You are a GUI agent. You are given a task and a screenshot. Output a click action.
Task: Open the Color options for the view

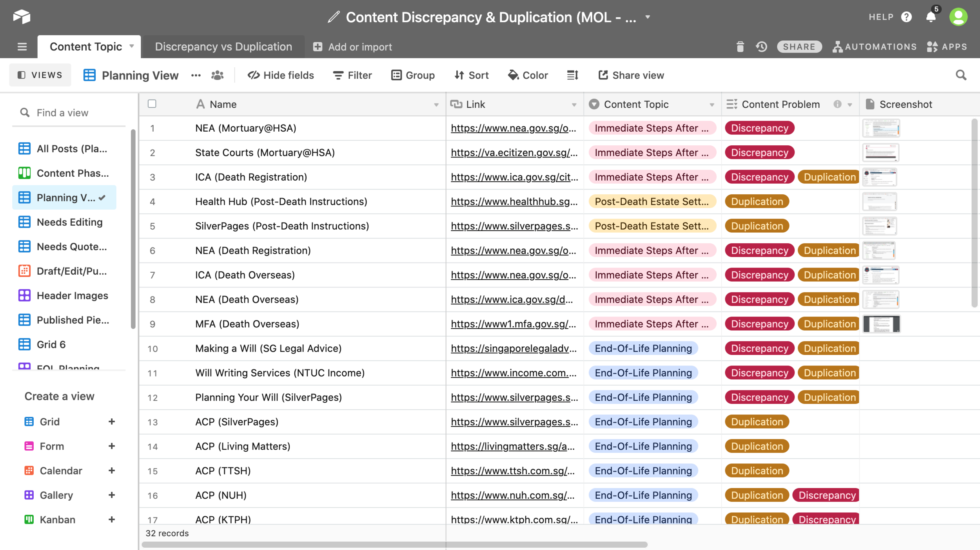tap(528, 75)
